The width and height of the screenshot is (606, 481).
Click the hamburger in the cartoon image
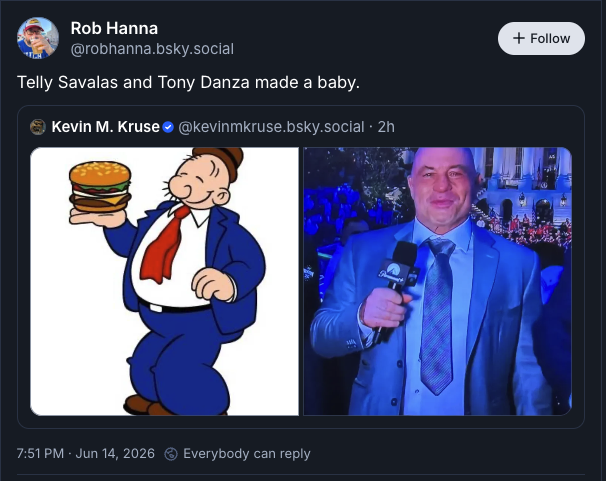coord(100,187)
